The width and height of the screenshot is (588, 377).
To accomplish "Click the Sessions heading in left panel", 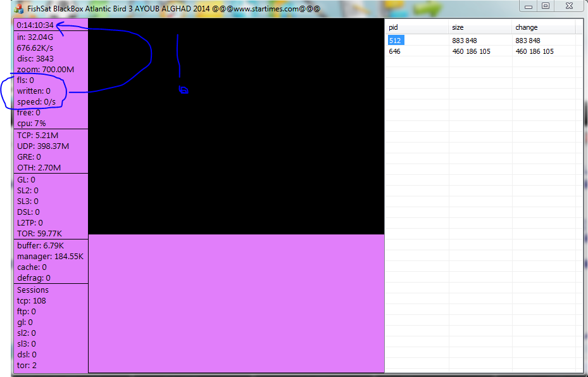I will coord(33,290).
